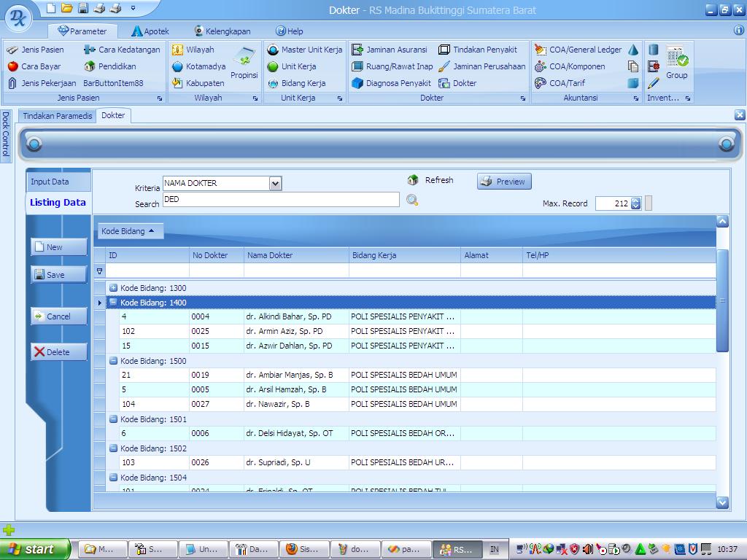
Task: Open the Kriteria dropdown
Action: coord(275,184)
